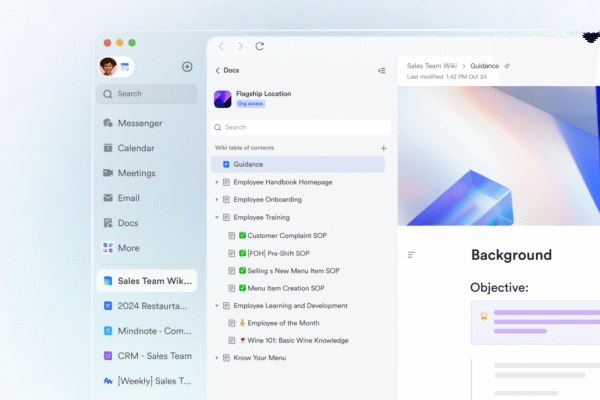Click the plus circle create button
Screen dimensions: 600x400
coord(187,67)
